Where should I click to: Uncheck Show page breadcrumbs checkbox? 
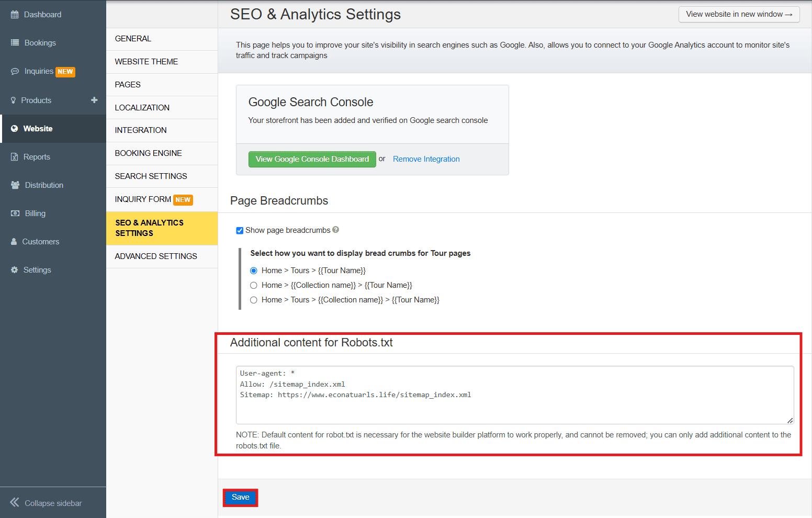coord(240,230)
